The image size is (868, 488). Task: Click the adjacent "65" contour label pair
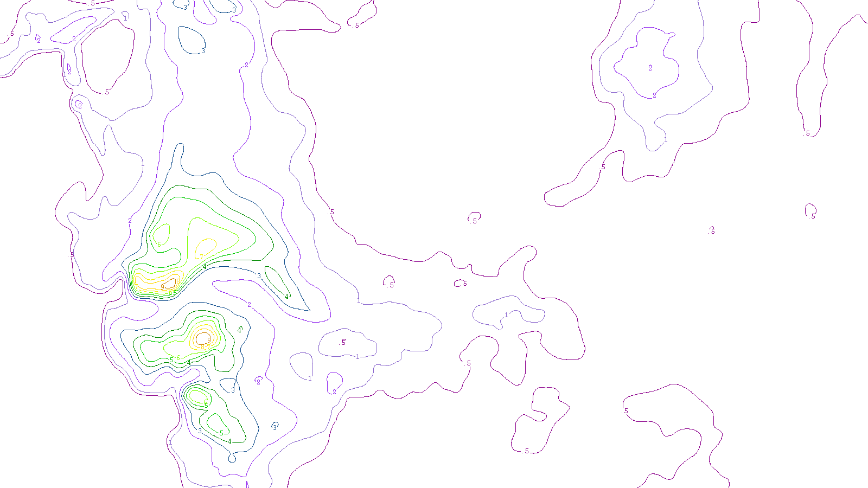tap(173, 292)
